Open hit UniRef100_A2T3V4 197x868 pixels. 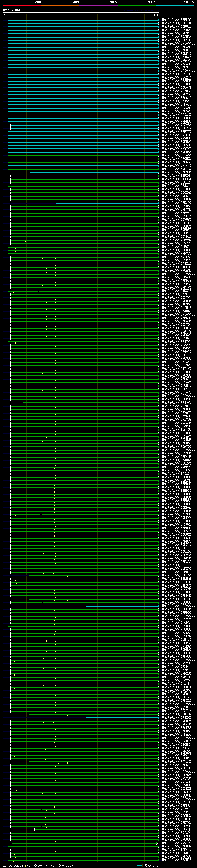[177, 362]
